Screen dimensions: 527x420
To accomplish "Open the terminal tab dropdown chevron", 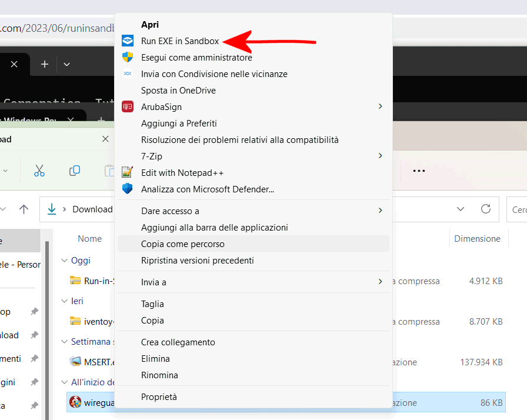I will click(66, 64).
